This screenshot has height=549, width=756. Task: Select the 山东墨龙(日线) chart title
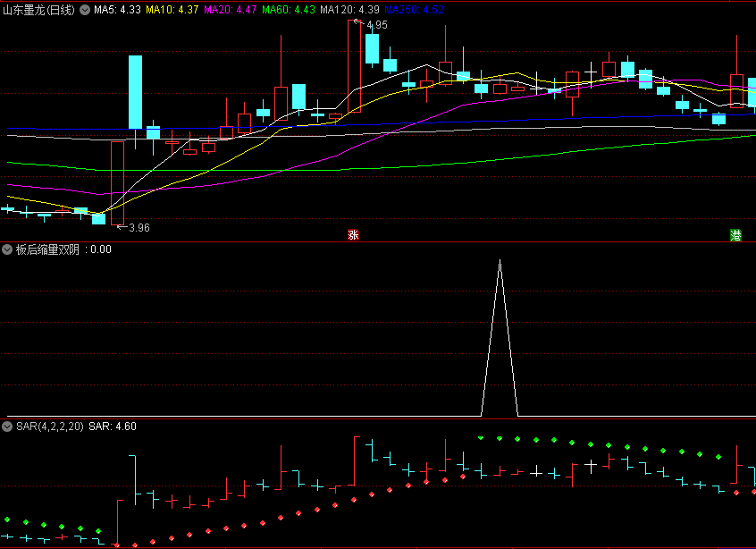(39, 10)
